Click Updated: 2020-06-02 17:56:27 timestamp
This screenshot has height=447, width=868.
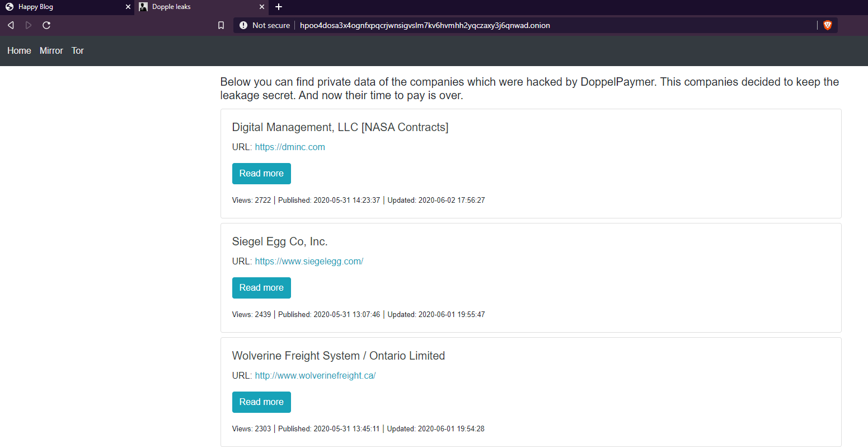pos(436,200)
